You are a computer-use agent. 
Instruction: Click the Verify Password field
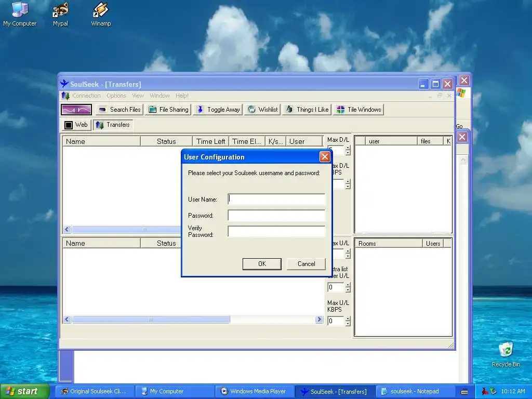click(276, 231)
